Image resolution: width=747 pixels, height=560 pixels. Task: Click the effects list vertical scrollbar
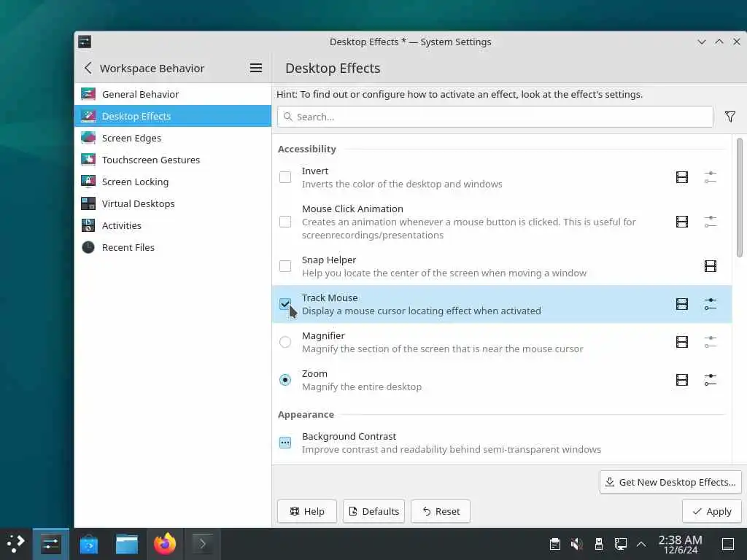740,198
